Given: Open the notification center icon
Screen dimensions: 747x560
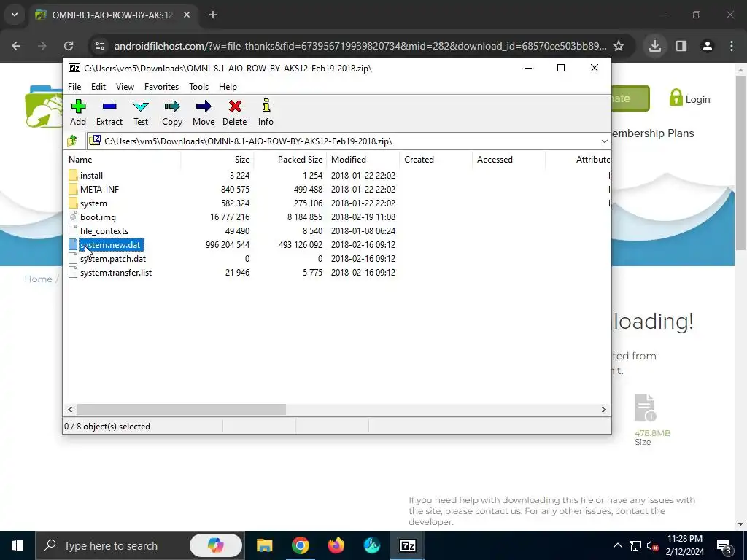Looking at the screenshot, I should 724,545.
